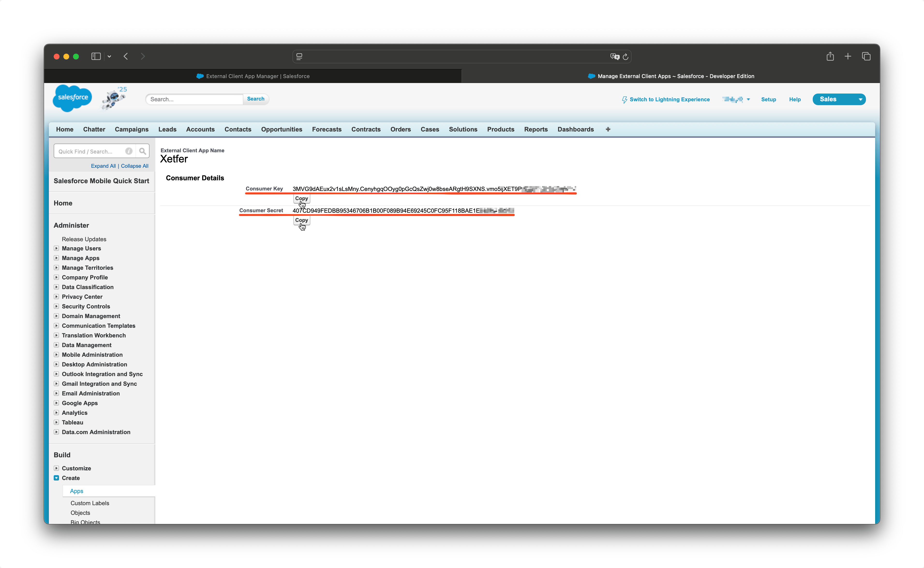Open the Chatter tab
924x568 pixels.
pyautogui.click(x=94, y=129)
